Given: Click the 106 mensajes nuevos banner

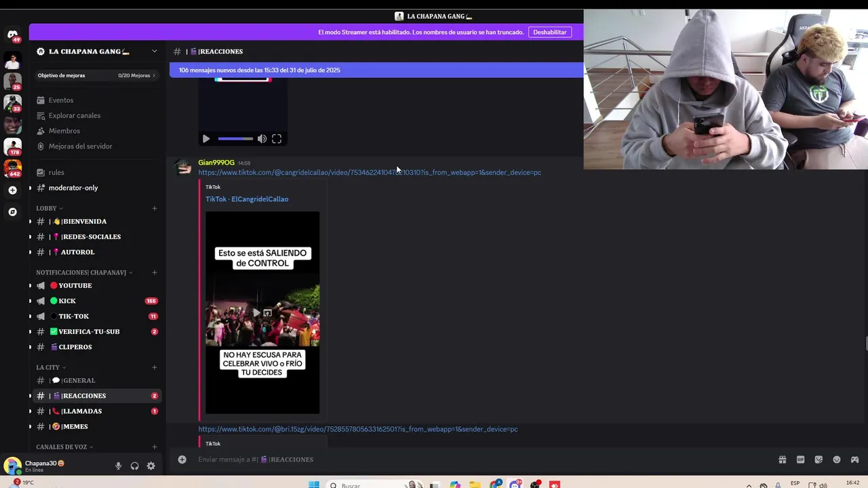Looking at the screenshot, I should pyautogui.click(x=376, y=70).
